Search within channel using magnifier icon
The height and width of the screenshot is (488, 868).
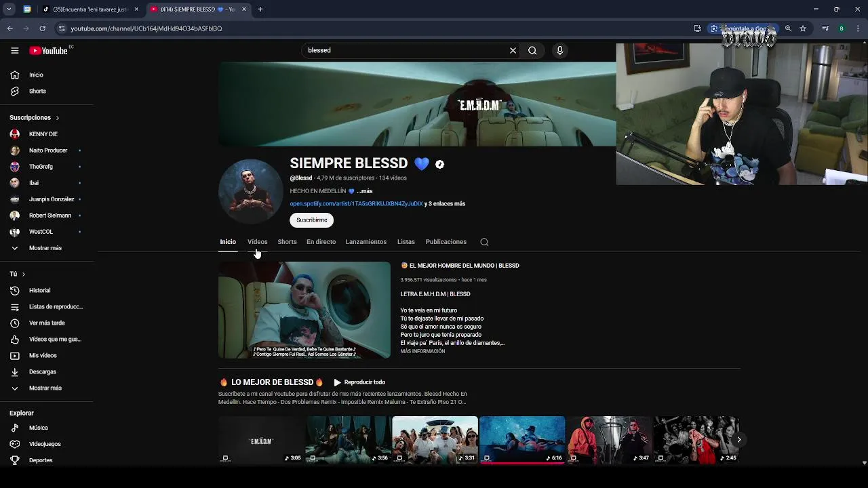click(x=484, y=242)
